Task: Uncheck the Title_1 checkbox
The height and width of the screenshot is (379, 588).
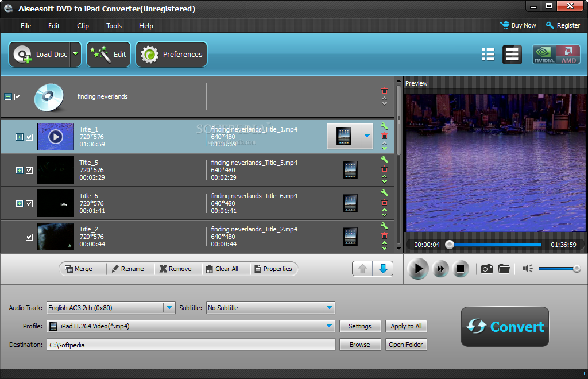Action: (x=29, y=137)
